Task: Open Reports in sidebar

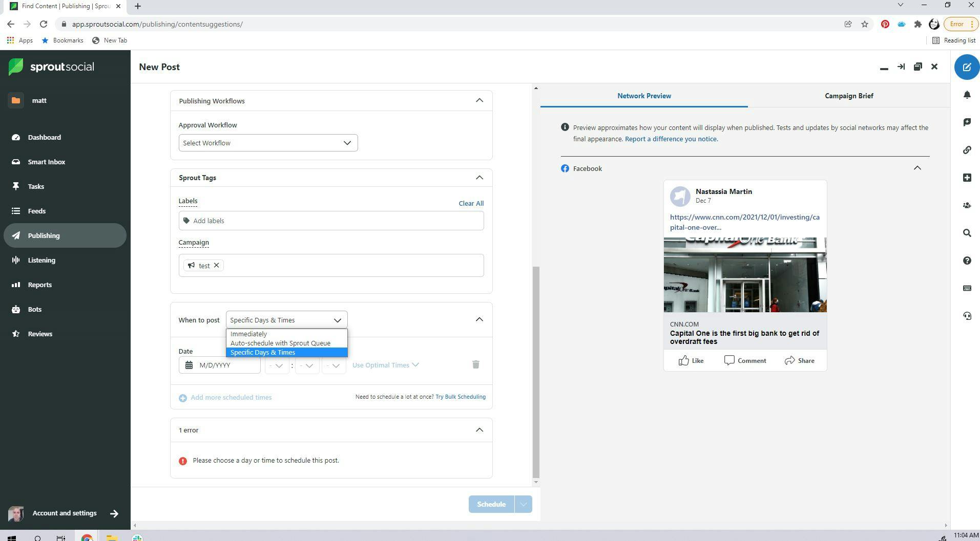Action: (x=65, y=285)
